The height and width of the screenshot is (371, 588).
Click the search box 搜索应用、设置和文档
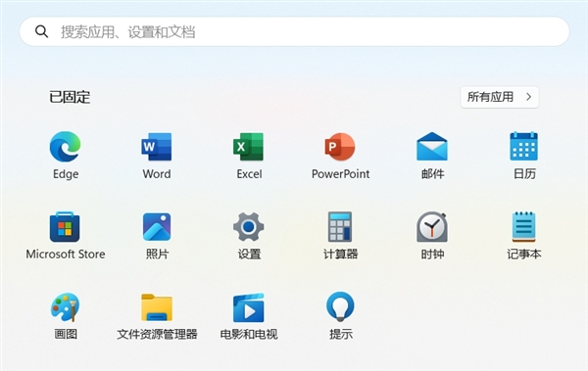pos(294,31)
